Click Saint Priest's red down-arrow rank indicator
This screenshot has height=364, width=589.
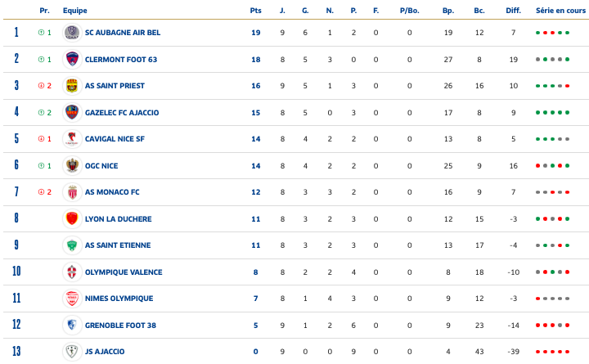pyautogui.click(x=41, y=86)
